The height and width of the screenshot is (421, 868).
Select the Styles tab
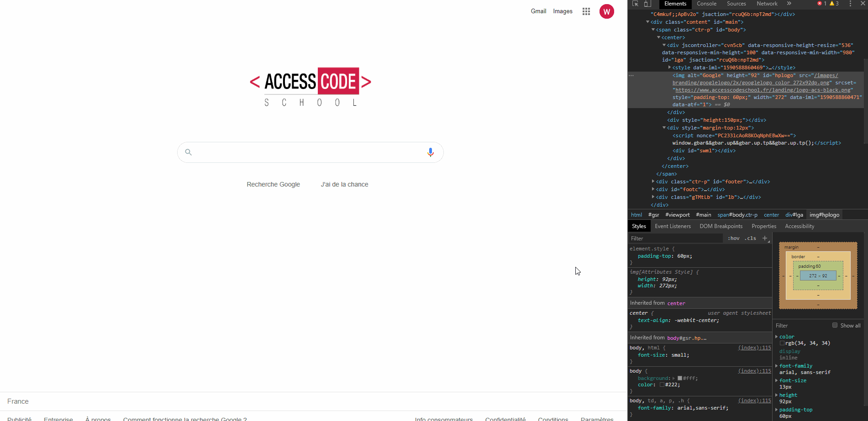point(639,226)
